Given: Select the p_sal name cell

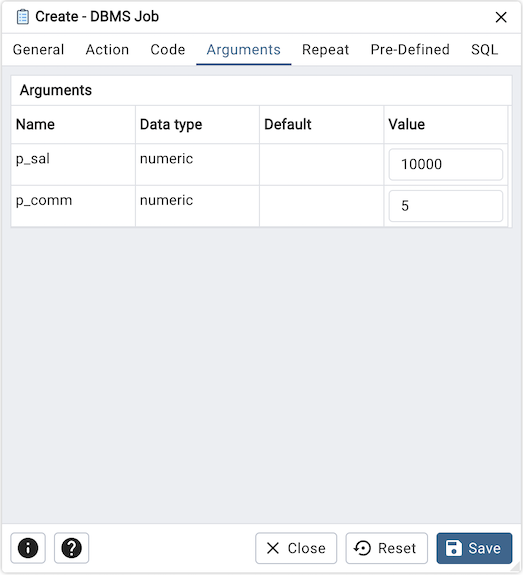Looking at the screenshot, I should pos(73,164).
